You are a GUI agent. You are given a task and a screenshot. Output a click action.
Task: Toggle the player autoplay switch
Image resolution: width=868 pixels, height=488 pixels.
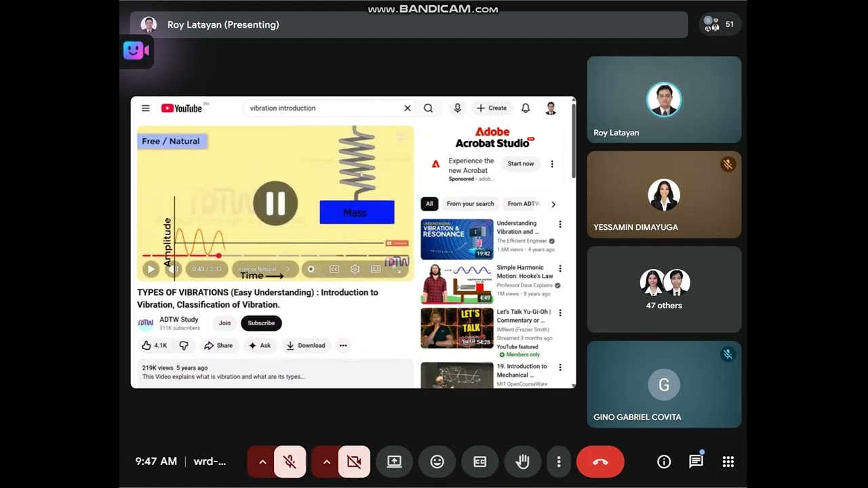pyautogui.click(x=311, y=269)
